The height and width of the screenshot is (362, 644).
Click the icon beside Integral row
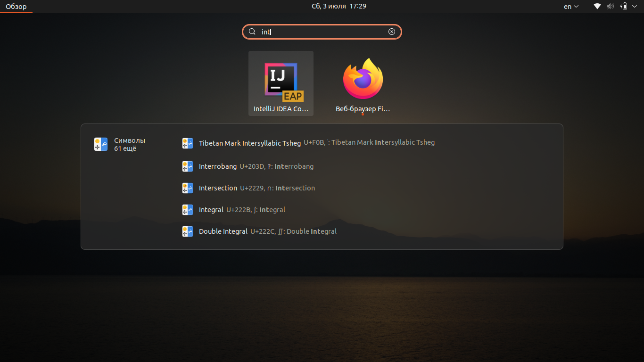188,210
